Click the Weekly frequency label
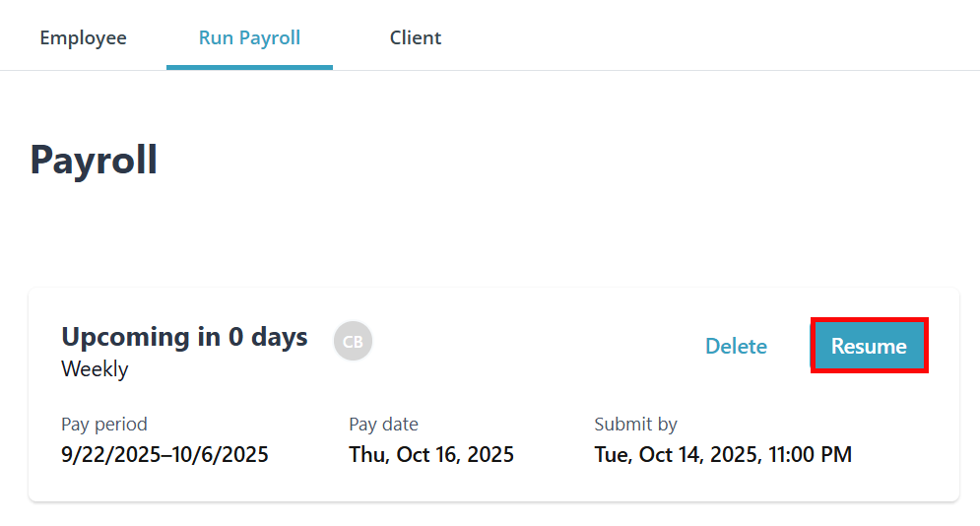Image resolution: width=980 pixels, height=526 pixels. pyautogui.click(x=95, y=369)
